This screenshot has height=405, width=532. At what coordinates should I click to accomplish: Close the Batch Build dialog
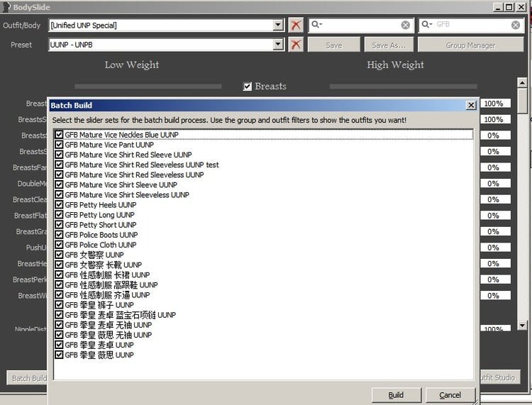(x=471, y=105)
